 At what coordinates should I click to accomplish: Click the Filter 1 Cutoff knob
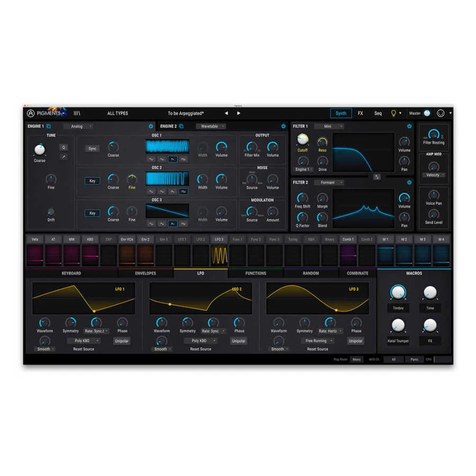pyautogui.click(x=303, y=140)
